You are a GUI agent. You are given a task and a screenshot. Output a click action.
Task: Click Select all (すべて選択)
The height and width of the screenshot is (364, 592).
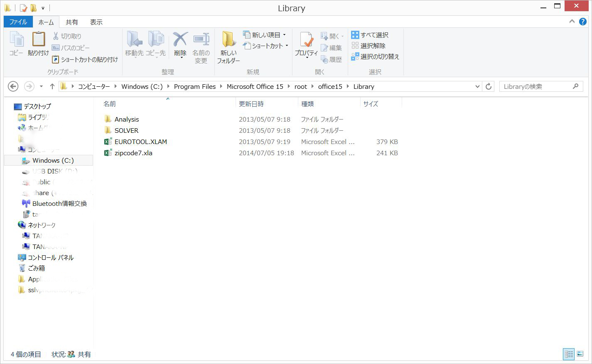point(370,35)
